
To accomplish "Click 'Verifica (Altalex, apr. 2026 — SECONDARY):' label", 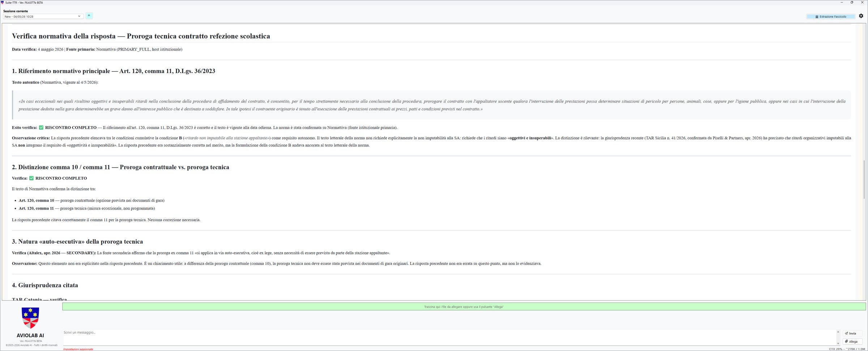I will [x=54, y=253].
